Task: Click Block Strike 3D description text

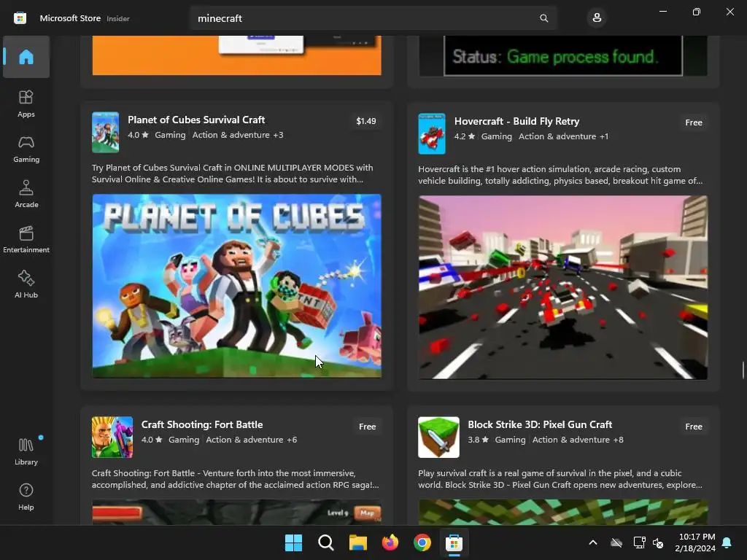Action: pos(560,479)
